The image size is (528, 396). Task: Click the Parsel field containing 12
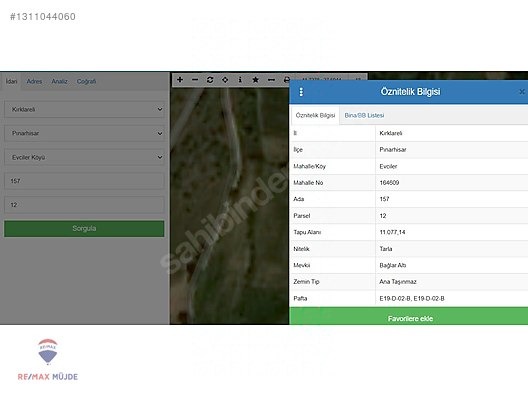84,205
